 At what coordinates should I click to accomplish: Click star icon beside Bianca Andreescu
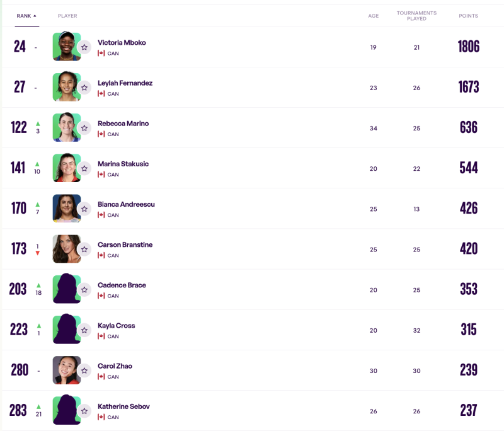pyautogui.click(x=84, y=209)
